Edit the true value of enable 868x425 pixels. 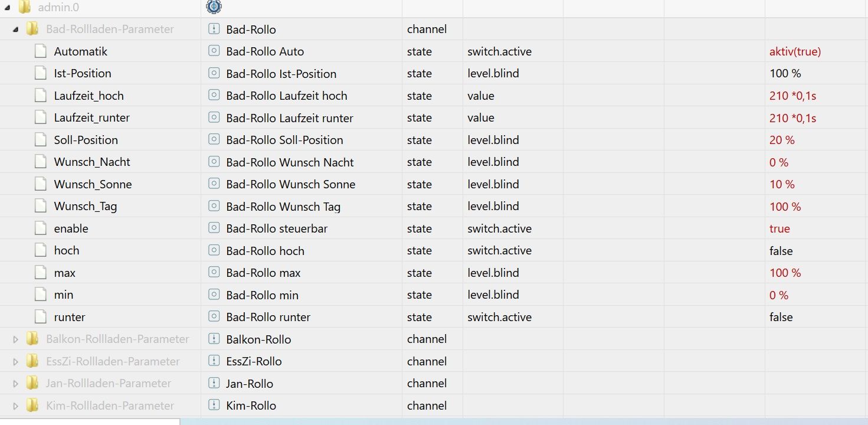(x=779, y=228)
